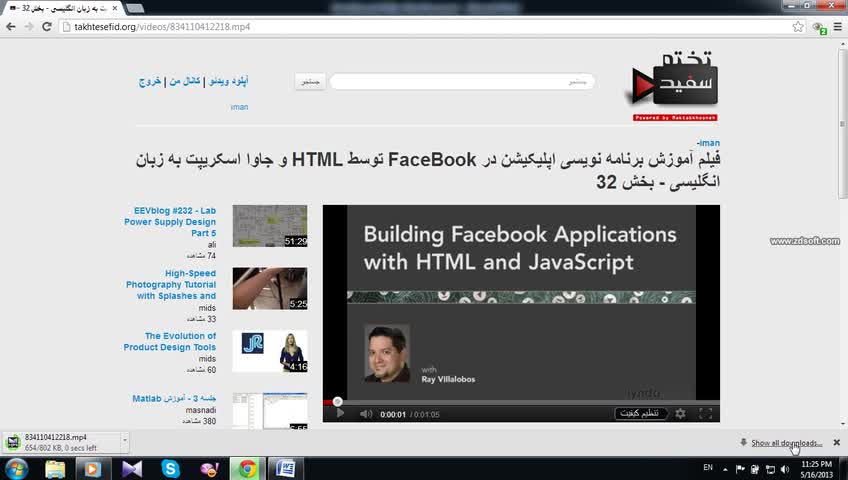Open the EEVblog #232 Lab Power Supply link

170,222
